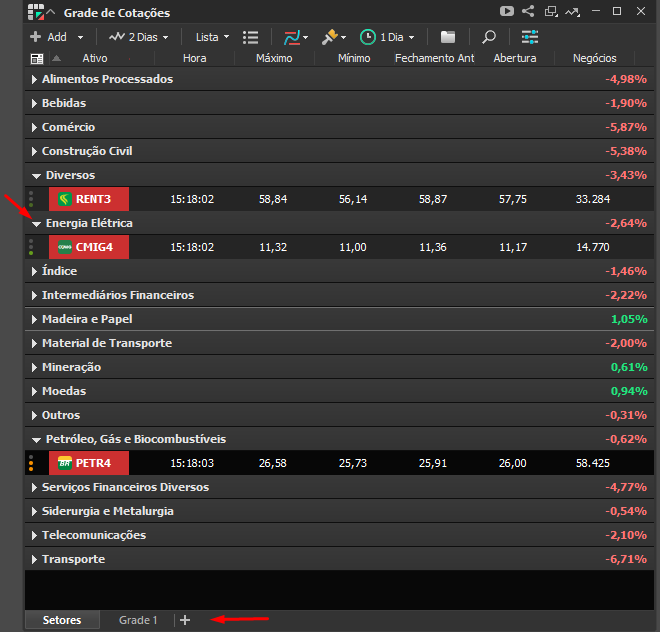Screen dimensions: 660x632
Task: Click the bulleted list view icon
Action: 250,37
